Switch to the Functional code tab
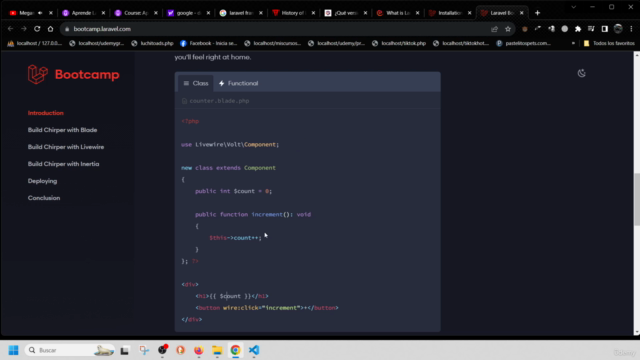640x360 pixels. [238, 83]
